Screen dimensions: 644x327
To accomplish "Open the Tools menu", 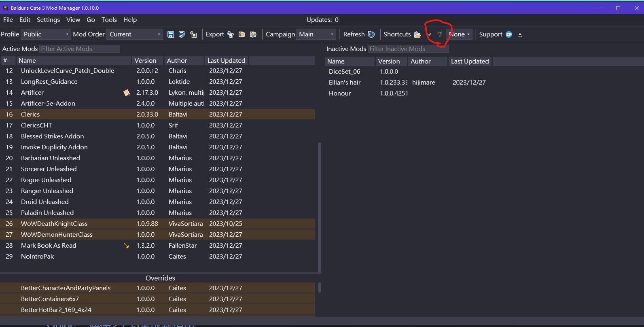I will [109, 20].
